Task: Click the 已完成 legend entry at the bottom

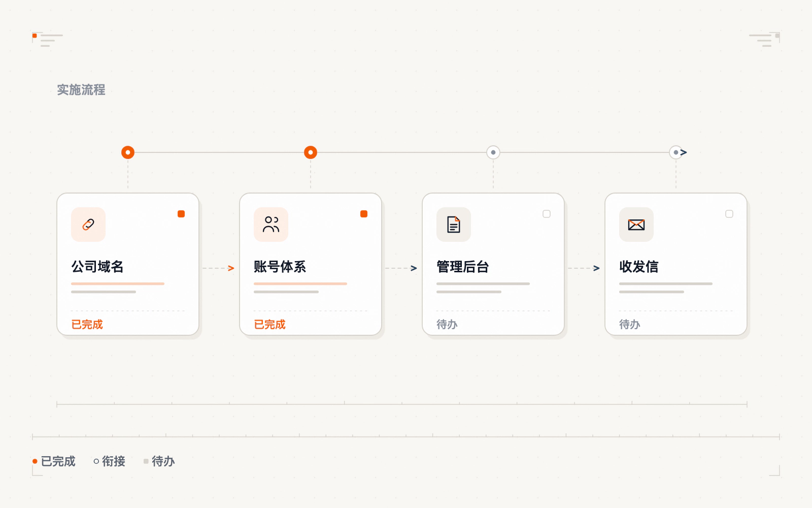Action: [54, 461]
